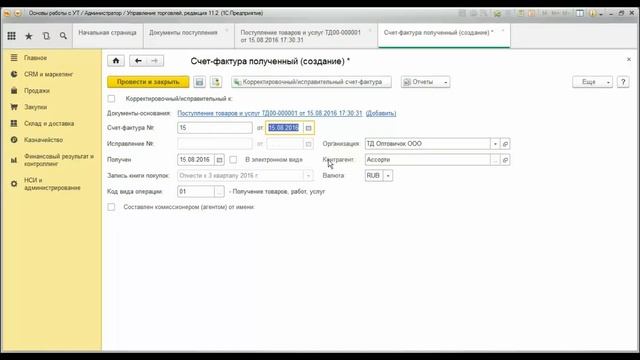Post the document with the icon beside save

(216, 82)
